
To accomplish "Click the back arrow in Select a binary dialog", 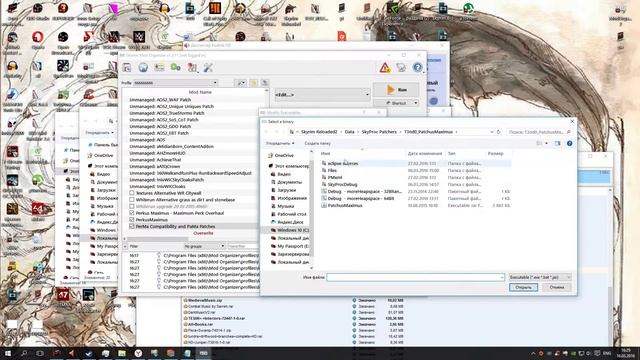I will (266, 132).
